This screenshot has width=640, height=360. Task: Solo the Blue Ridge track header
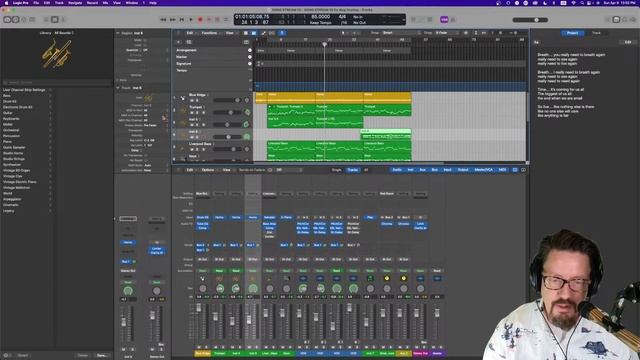[x=197, y=100]
